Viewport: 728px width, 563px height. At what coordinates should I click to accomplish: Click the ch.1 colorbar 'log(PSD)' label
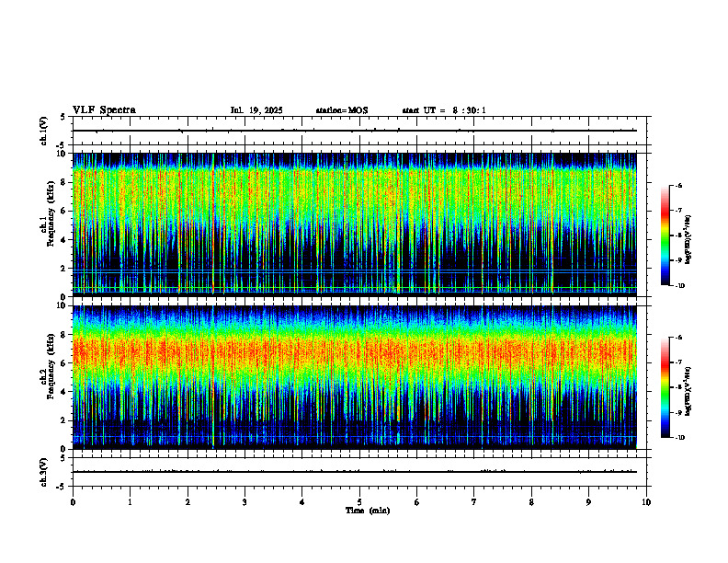pyautogui.click(x=688, y=239)
